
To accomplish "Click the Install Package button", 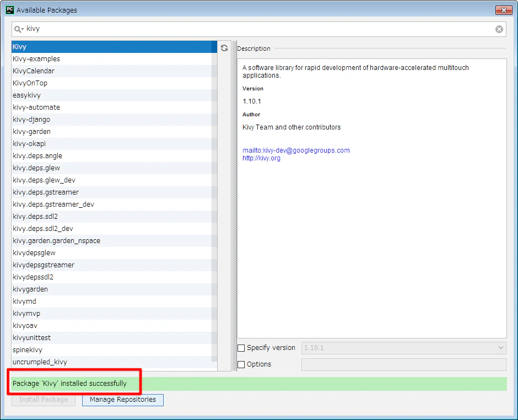I will 44,400.
